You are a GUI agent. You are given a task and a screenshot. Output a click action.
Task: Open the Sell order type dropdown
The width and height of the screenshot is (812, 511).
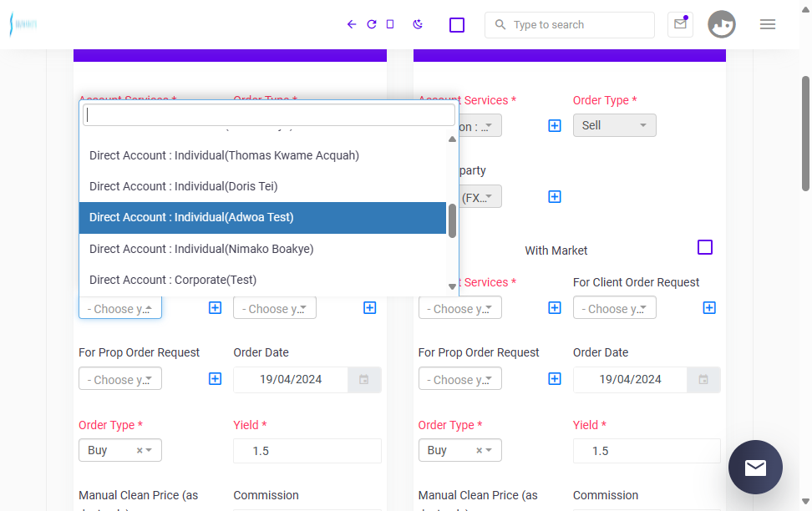615,125
